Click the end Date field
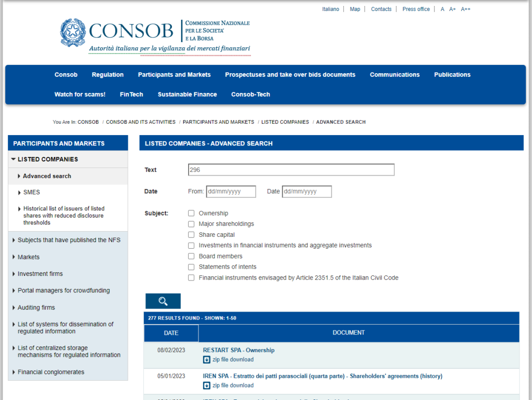532x400 pixels. [307, 191]
